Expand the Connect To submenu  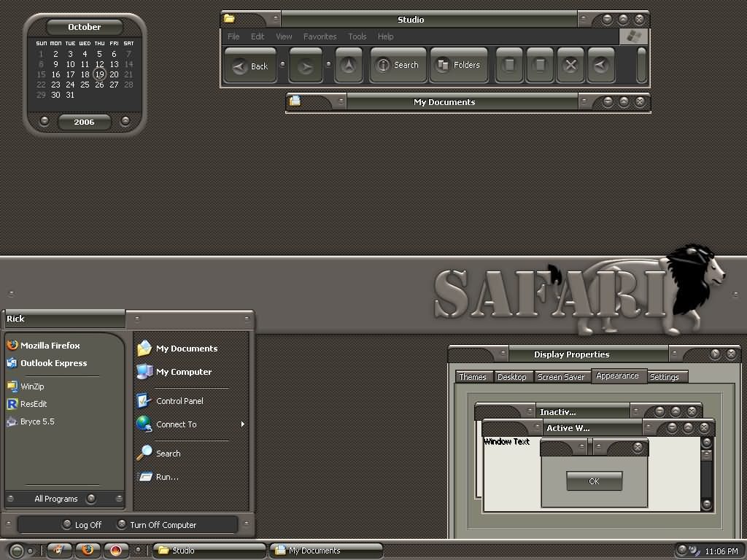point(242,424)
